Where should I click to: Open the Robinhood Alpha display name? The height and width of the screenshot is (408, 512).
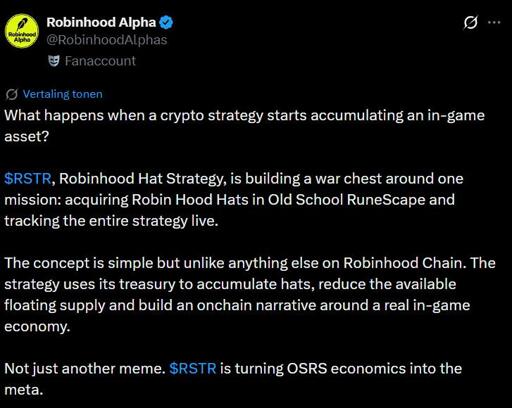point(101,22)
